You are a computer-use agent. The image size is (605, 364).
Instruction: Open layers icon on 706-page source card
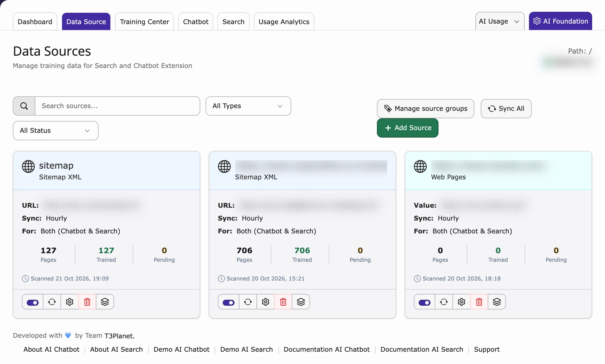(x=301, y=302)
